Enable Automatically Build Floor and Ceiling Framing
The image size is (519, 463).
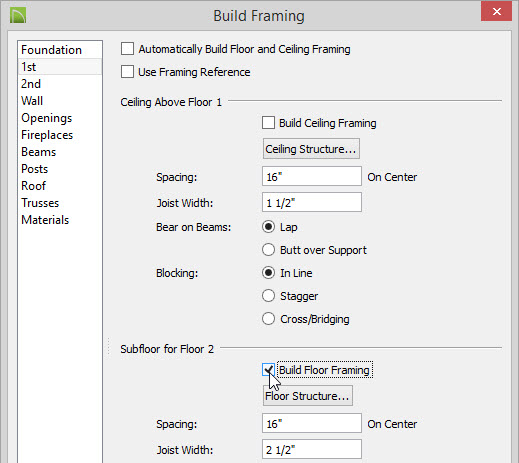(x=127, y=49)
